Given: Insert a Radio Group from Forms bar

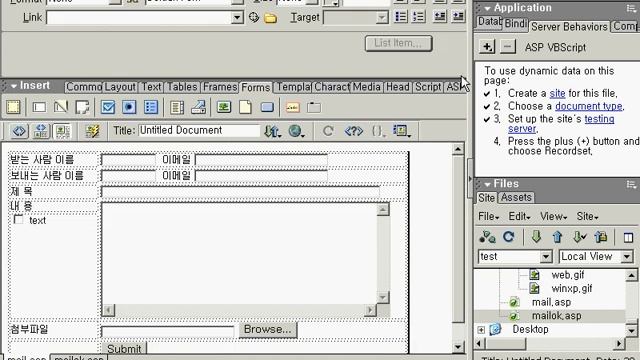Looking at the screenshot, I should pos(151,107).
